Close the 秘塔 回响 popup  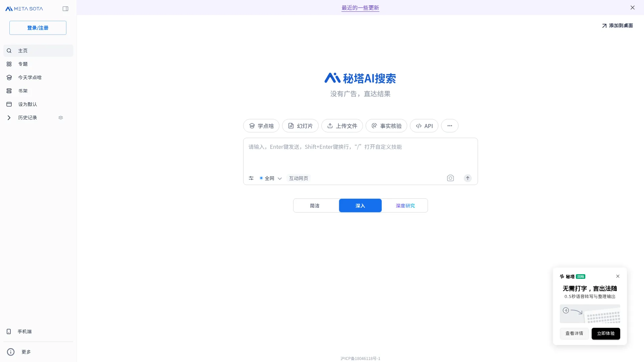618,276
